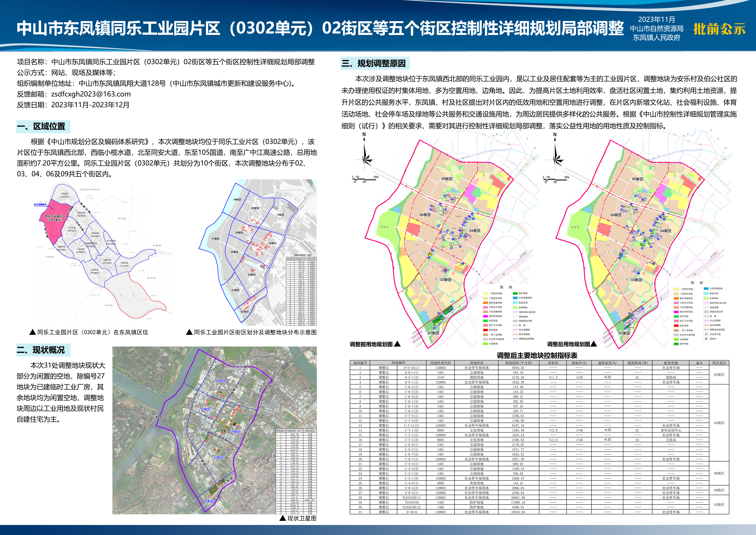Screen dimensions: 756x535
Task: Click the 08街区 label on the block division diagram
Action: pos(237,200)
